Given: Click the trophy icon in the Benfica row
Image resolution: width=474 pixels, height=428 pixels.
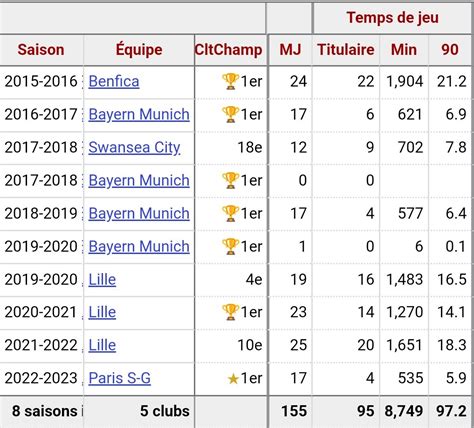Looking at the screenshot, I should click(x=230, y=81).
